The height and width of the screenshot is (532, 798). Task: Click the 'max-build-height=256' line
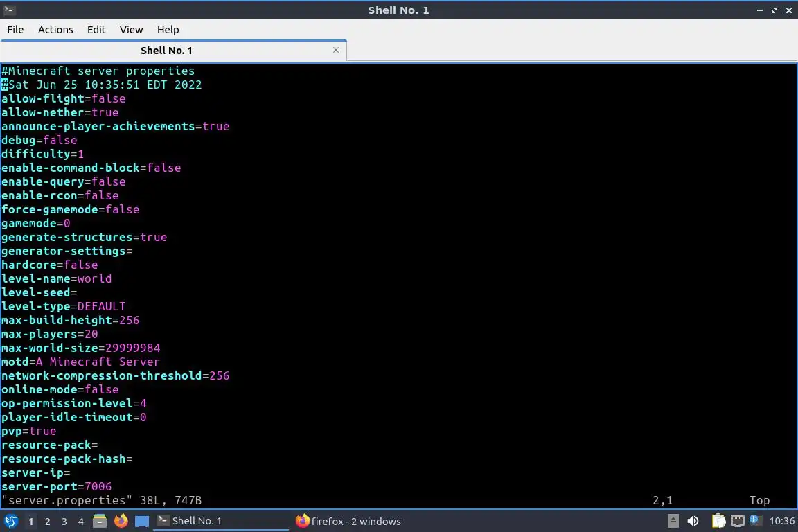pos(70,320)
